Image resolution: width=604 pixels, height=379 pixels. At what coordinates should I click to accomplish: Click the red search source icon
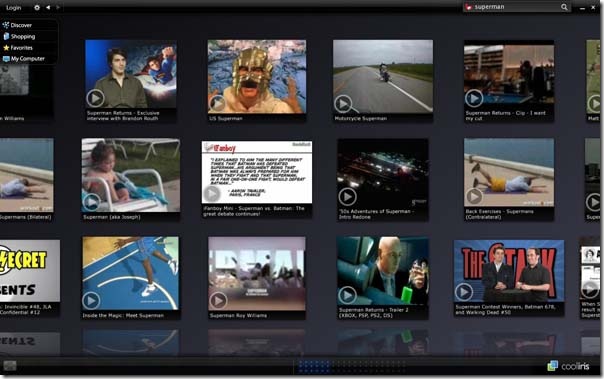[x=468, y=7]
